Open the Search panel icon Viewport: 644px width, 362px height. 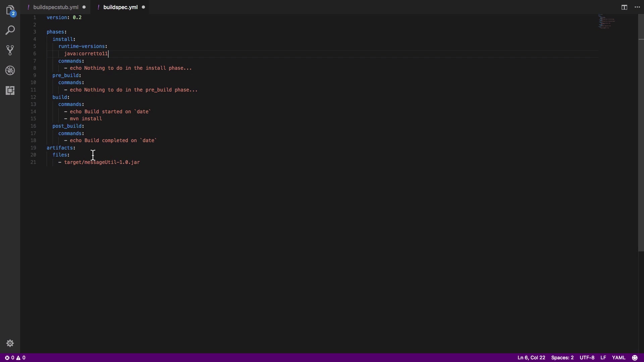(x=10, y=30)
